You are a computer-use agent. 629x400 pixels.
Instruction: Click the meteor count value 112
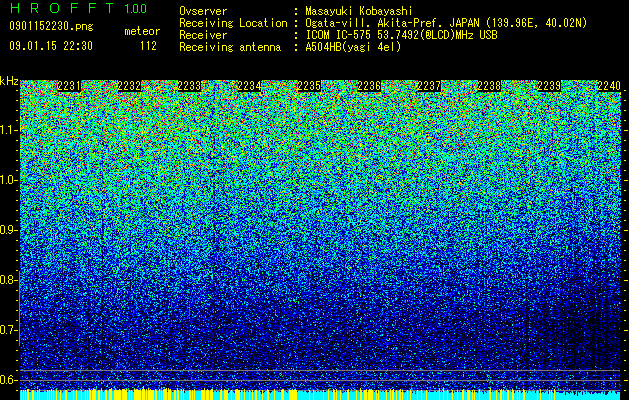[x=148, y=46]
